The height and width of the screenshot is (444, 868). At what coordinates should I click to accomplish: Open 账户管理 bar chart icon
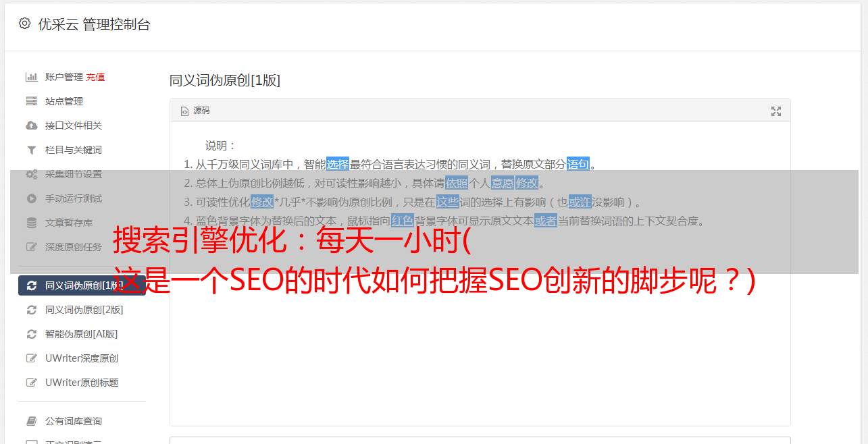31,77
